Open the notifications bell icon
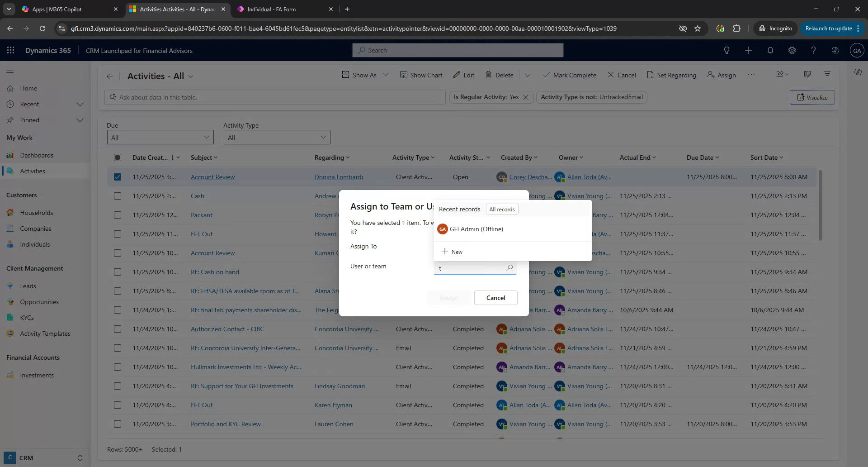The image size is (868, 467). coord(770,50)
